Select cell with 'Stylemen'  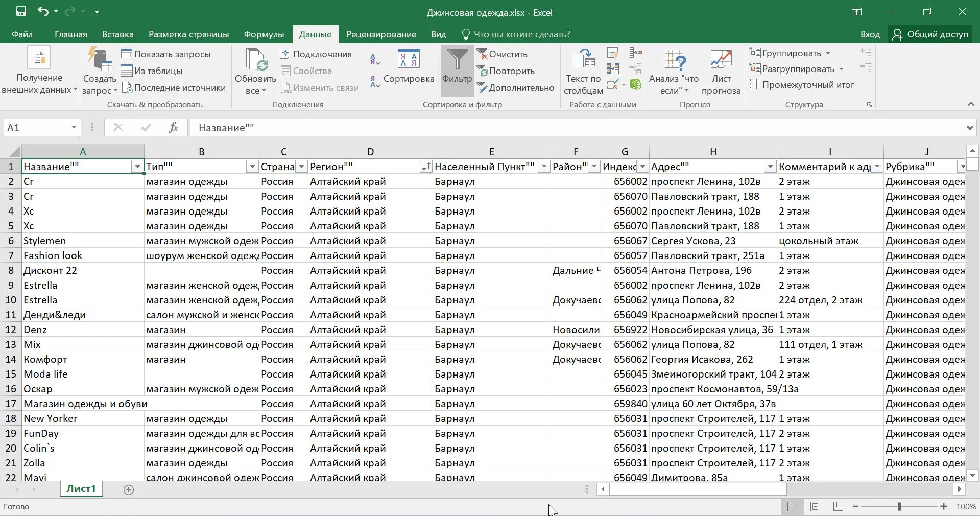click(x=83, y=241)
